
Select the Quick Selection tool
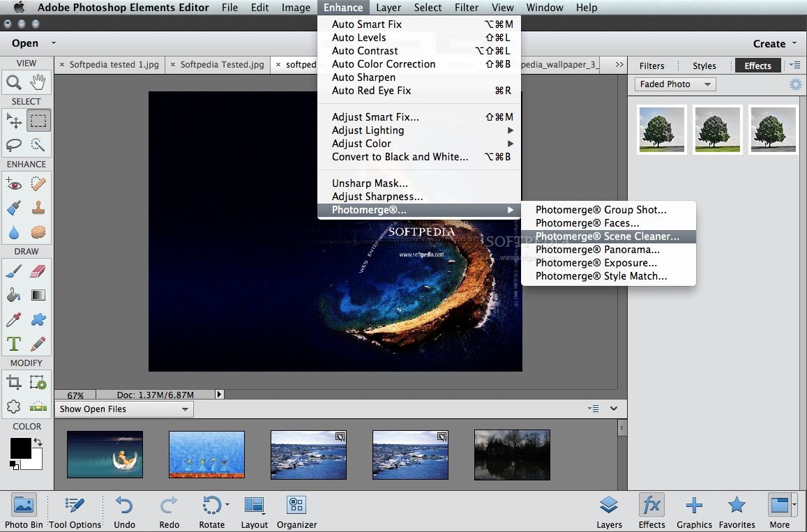pyautogui.click(x=38, y=144)
